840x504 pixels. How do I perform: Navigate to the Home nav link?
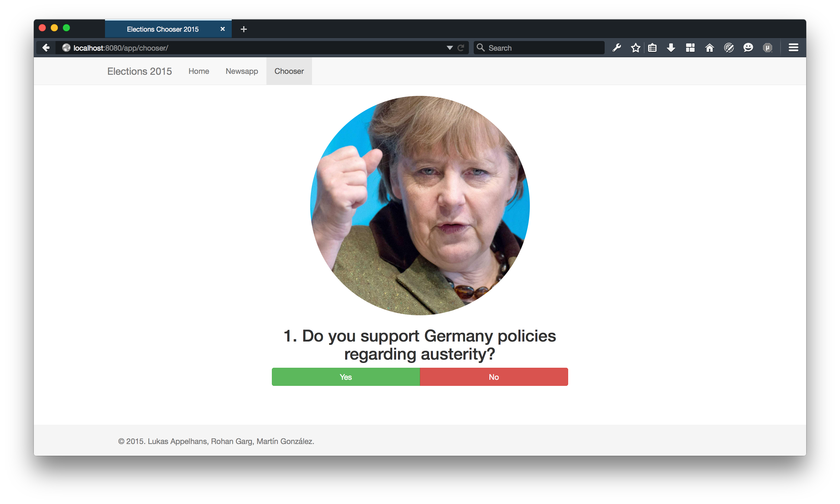(199, 71)
